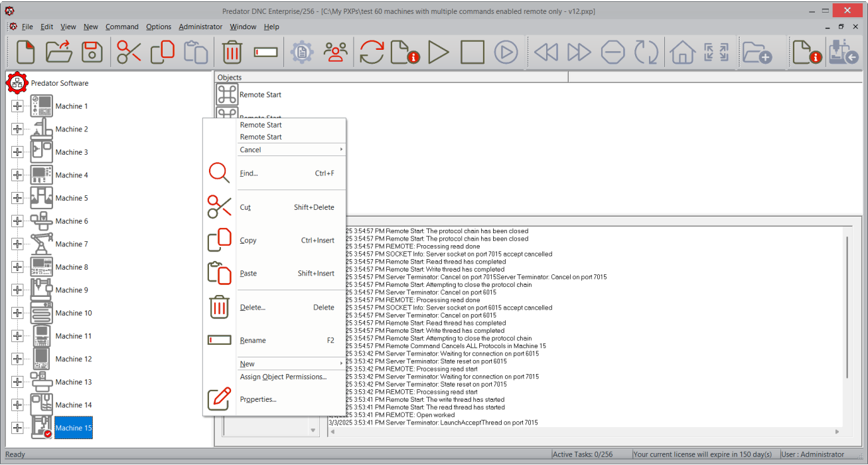This screenshot has height=465, width=868.
Task: Select the Copy toolbar icon
Action: pyautogui.click(x=162, y=52)
